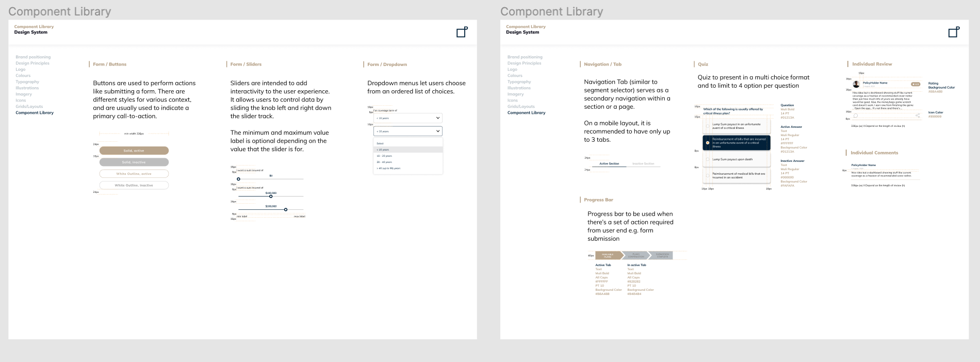Click the 'White Outline, inactive' button
Screen dimensions: 980x362
click(x=134, y=185)
